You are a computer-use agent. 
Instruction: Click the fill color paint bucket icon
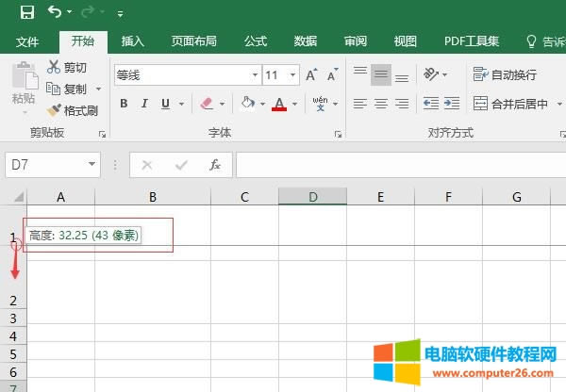coord(247,104)
